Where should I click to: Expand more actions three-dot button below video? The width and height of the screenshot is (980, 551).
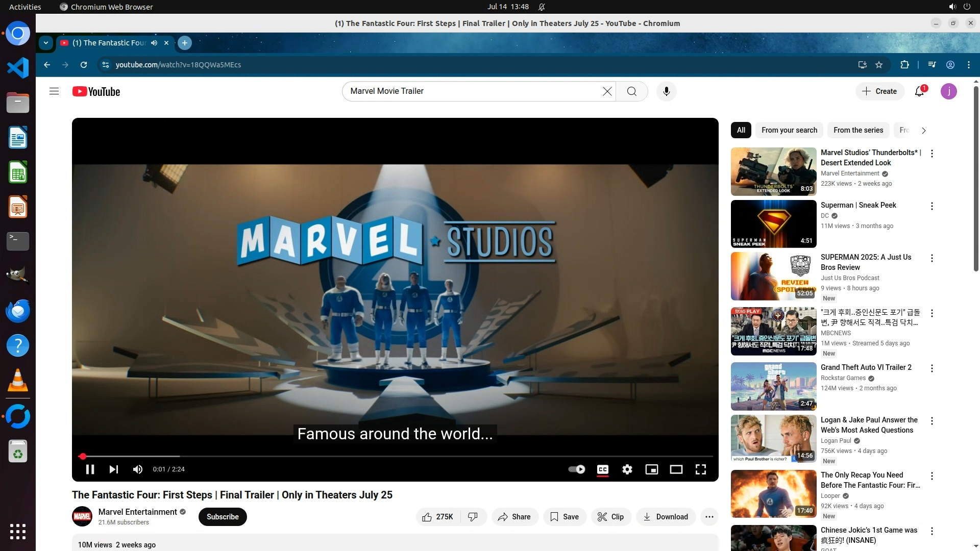709,517
